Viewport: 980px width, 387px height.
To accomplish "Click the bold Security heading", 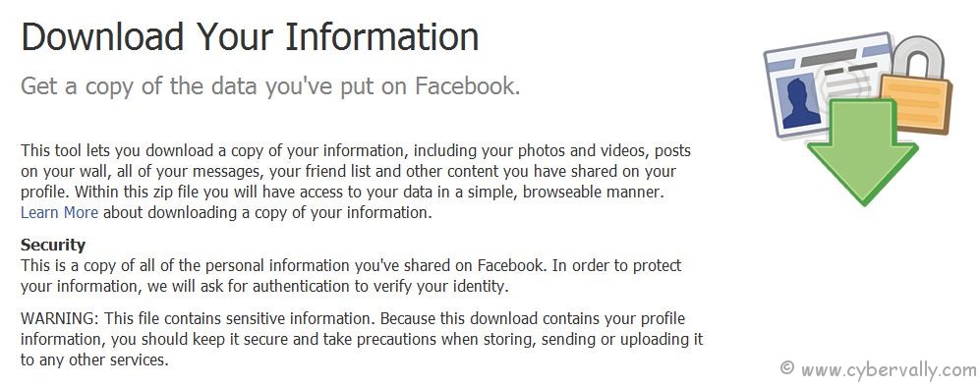I will tap(53, 245).
